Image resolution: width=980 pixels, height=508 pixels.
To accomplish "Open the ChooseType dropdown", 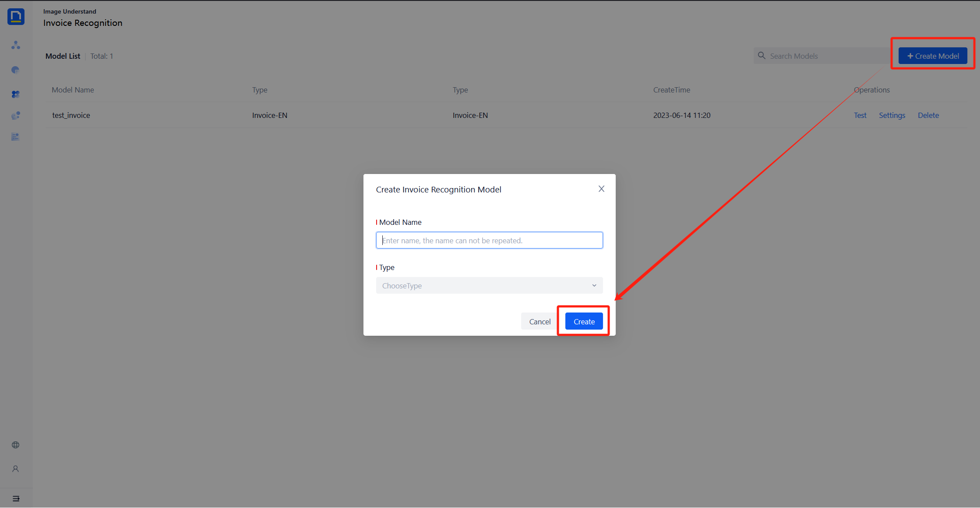I will 489,285.
